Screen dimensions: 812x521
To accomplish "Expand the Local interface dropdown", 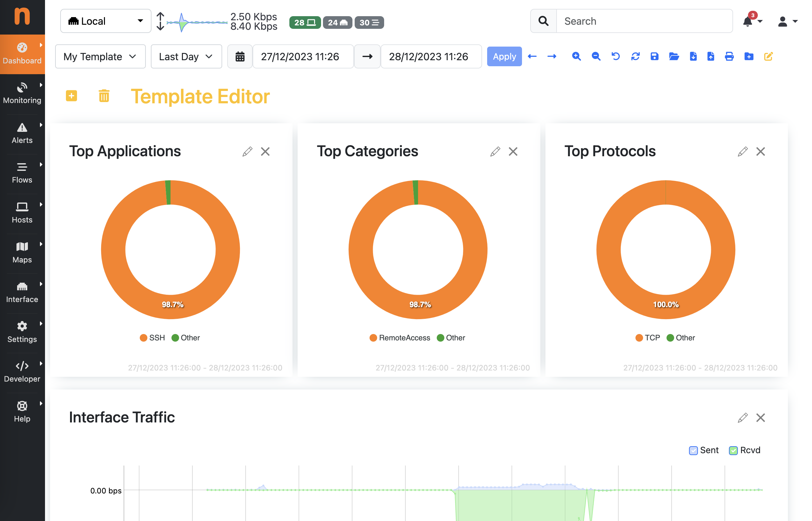I will (x=106, y=21).
